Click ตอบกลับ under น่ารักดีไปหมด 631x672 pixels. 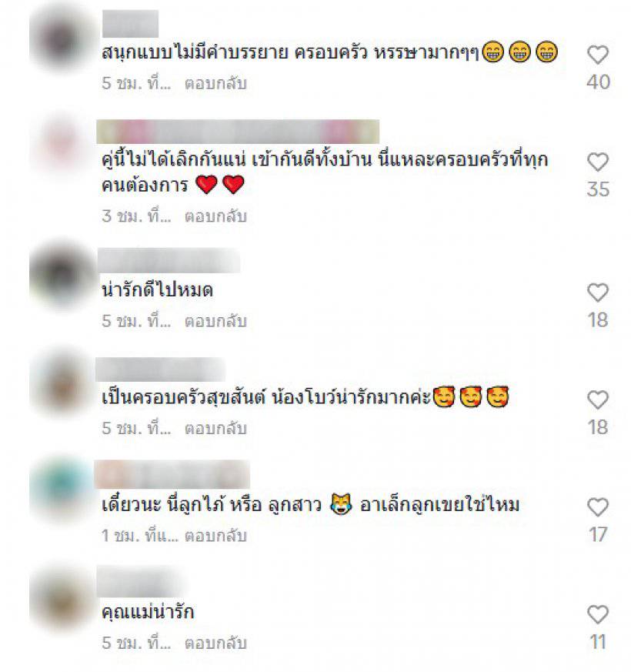[215, 321]
